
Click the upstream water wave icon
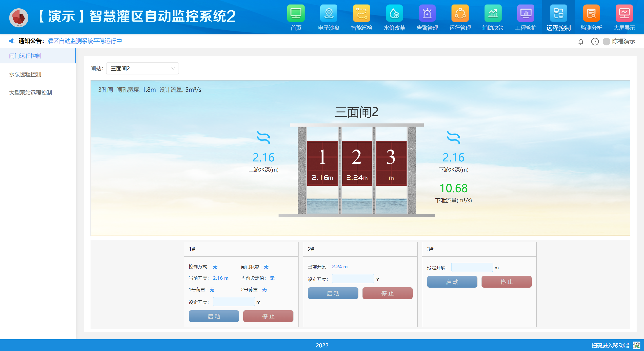pyautogui.click(x=263, y=137)
